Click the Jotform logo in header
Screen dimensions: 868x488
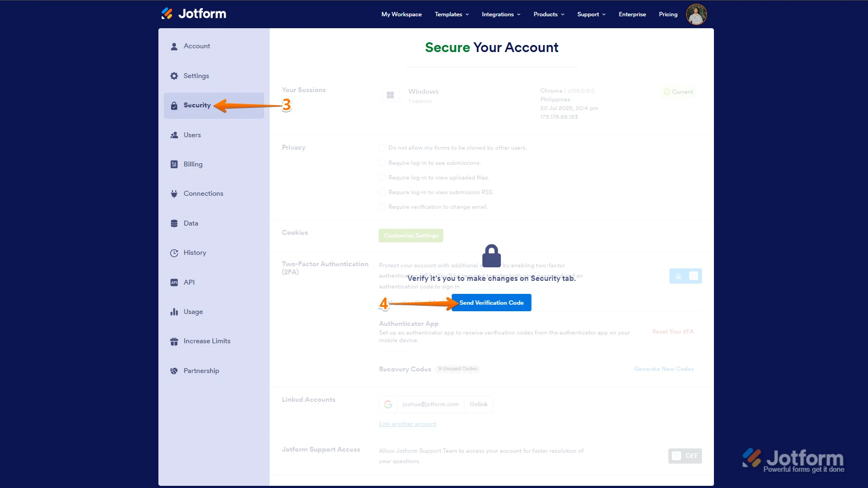click(194, 14)
